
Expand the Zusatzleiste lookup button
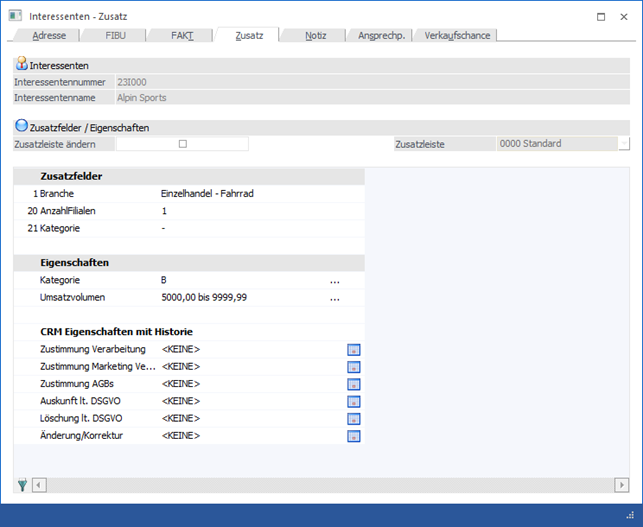point(624,144)
